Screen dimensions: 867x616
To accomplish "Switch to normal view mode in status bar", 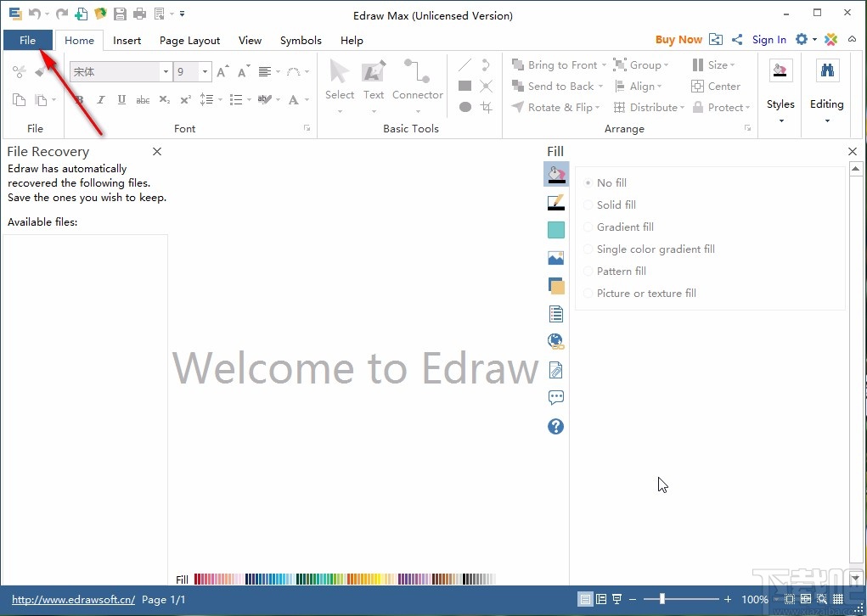I will click(x=585, y=599).
